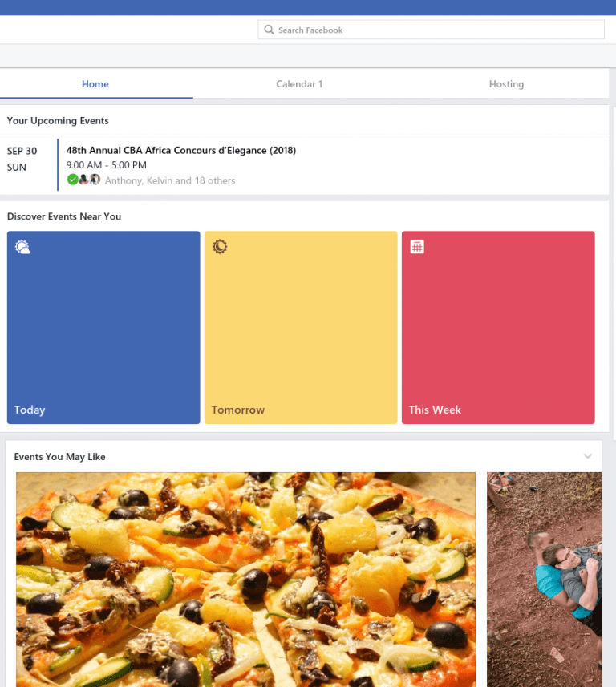Open the pizza event thumbnail
The width and height of the screenshot is (616, 687).
coord(245,580)
